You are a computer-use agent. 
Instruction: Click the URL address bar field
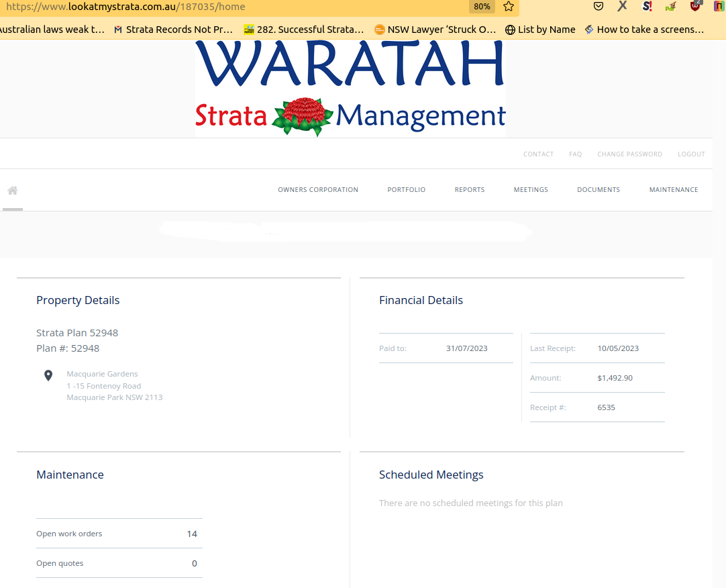coord(231,7)
